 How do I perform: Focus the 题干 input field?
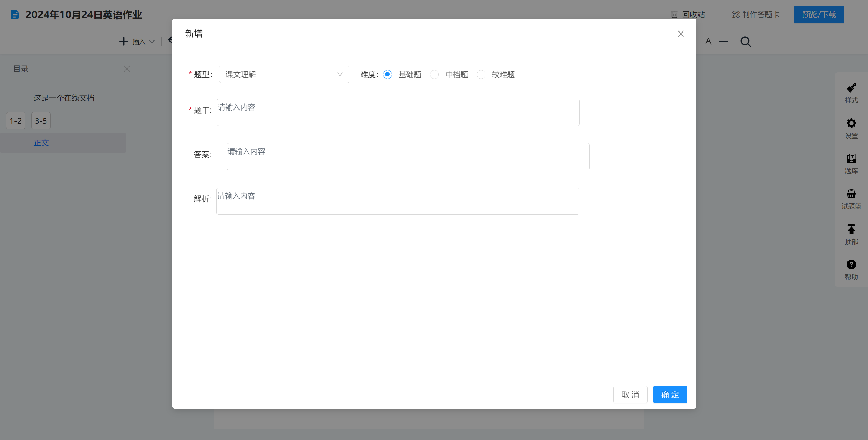(398, 112)
